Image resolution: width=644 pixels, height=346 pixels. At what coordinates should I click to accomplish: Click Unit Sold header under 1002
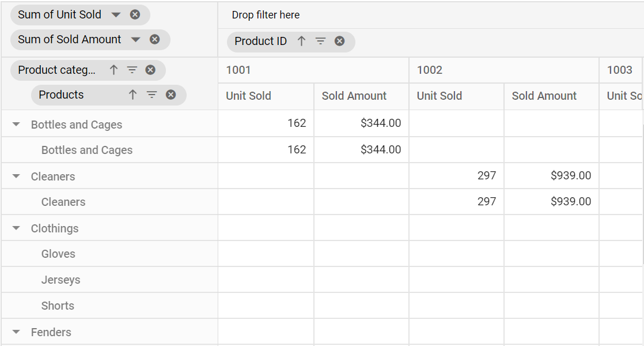click(x=456, y=96)
